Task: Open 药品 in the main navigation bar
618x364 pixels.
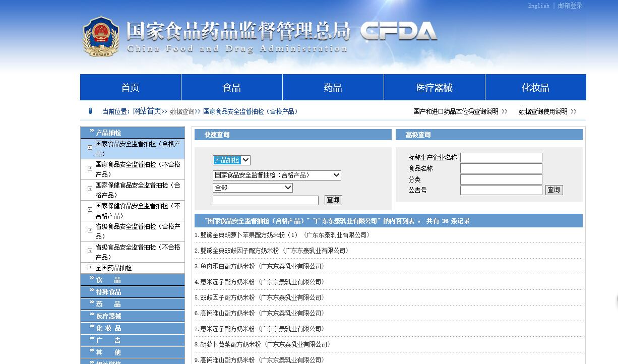Action: click(x=333, y=87)
